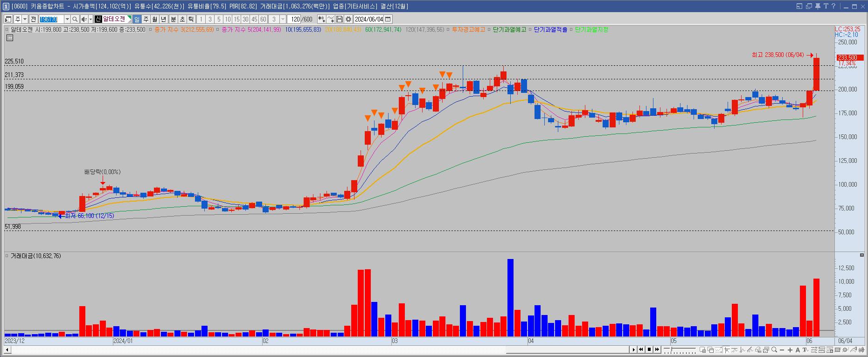
Task: Select the second (초) period toggle
Action: tap(182, 19)
